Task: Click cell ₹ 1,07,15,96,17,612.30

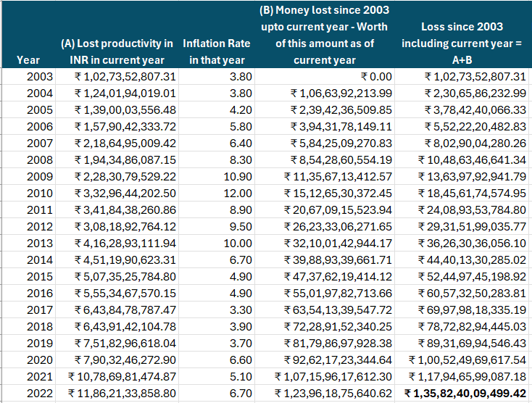Action: [x=325, y=376]
